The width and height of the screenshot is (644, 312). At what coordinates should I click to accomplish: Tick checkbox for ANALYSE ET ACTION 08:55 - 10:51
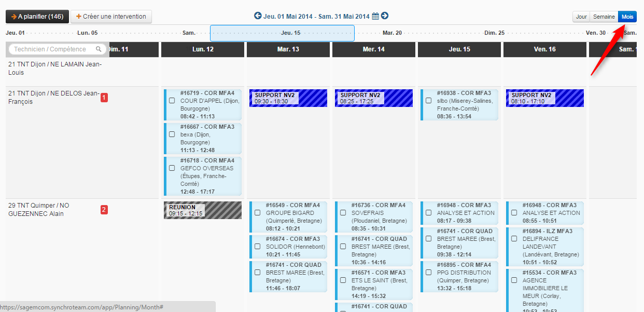[x=514, y=213]
